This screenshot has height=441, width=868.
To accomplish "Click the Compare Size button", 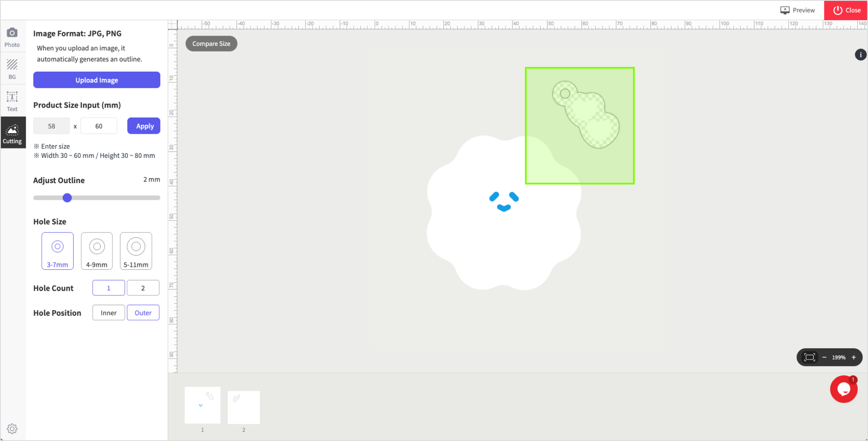I will tap(211, 44).
